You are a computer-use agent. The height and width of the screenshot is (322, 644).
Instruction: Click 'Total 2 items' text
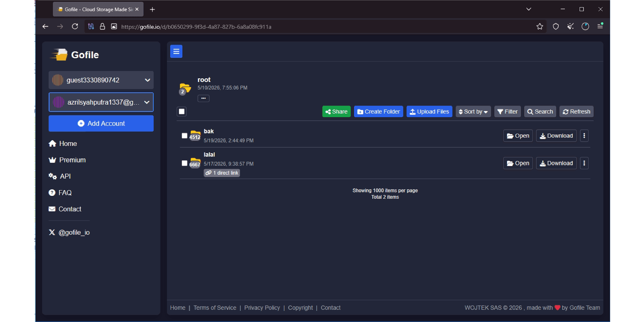point(385,197)
